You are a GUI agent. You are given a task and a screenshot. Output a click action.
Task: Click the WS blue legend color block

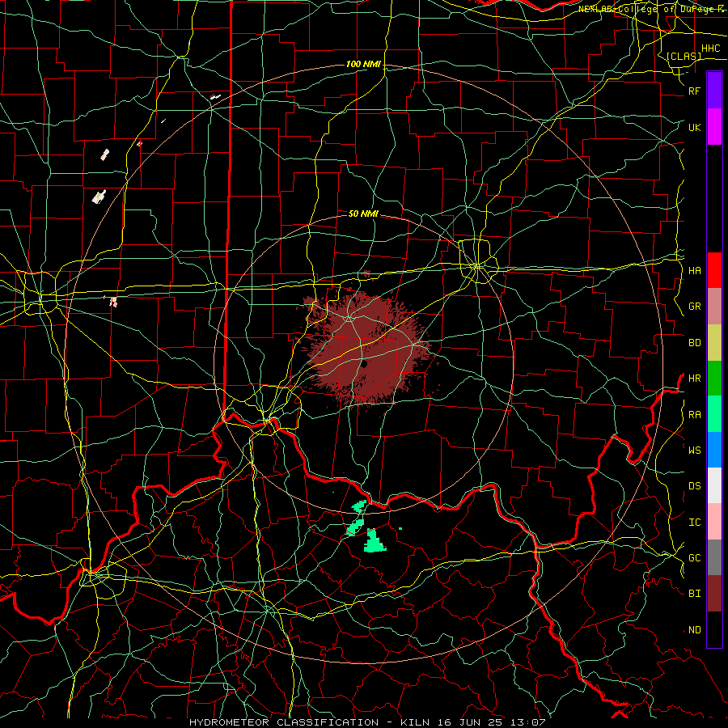714,450
